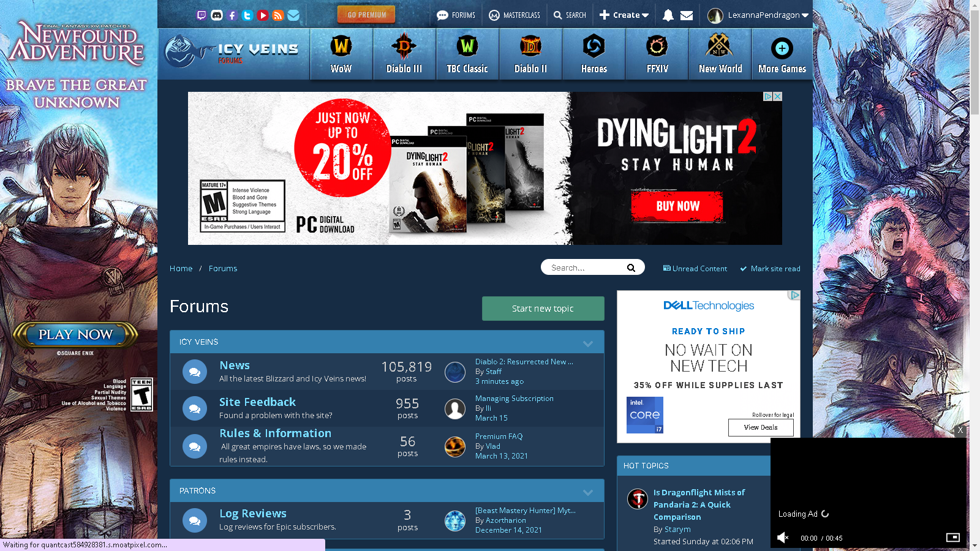This screenshot has width=980, height=551.
Task: Click the page vertical scrollbar thumb
Action: tap(974, 61)
